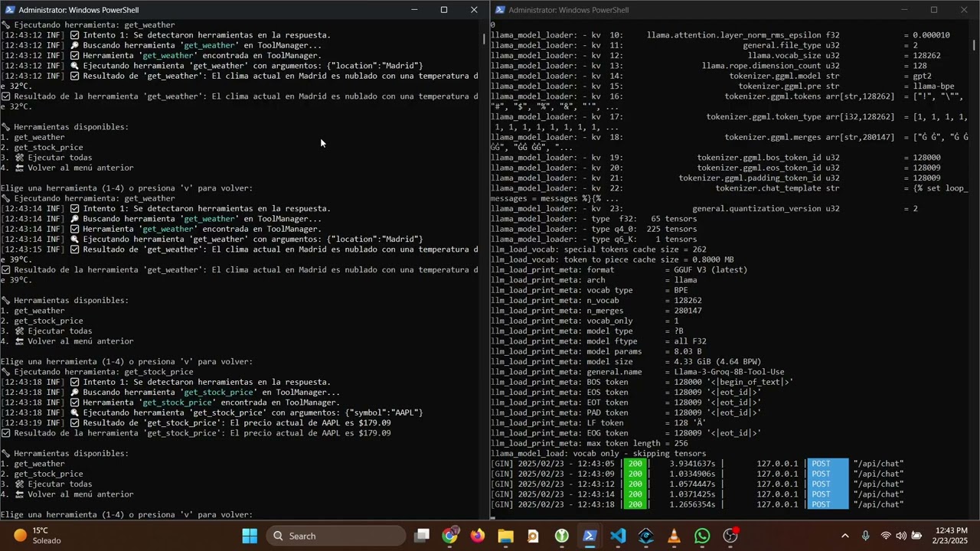Viewport: 980px width, 551px height.
Task: Open the green round app icon in the taskbar
Action: 562,536
